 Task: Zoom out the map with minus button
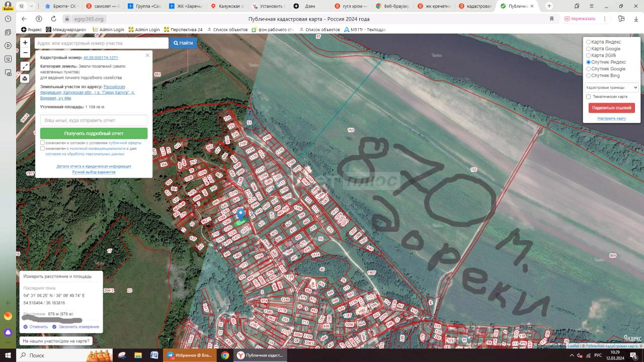tap(25, 53)
